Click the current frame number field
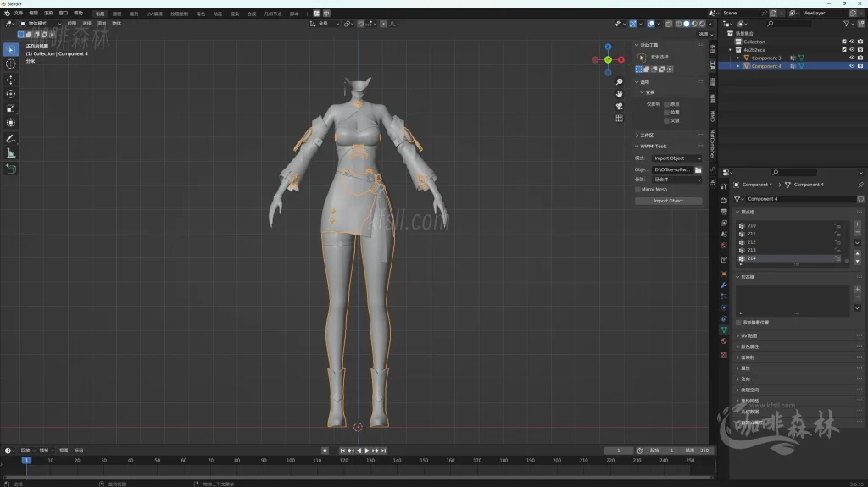 click(x=618, y=451)
